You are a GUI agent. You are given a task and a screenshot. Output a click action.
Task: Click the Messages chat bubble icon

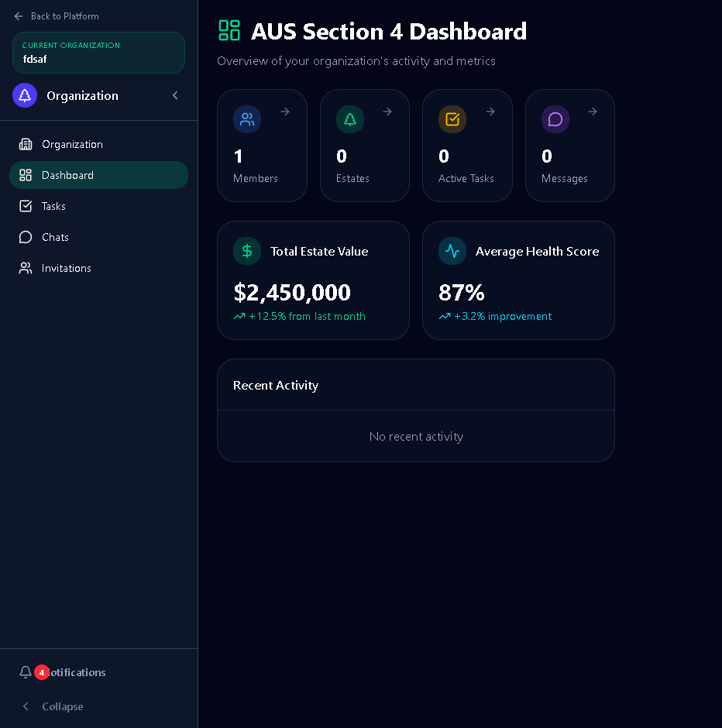click(555, 119)
